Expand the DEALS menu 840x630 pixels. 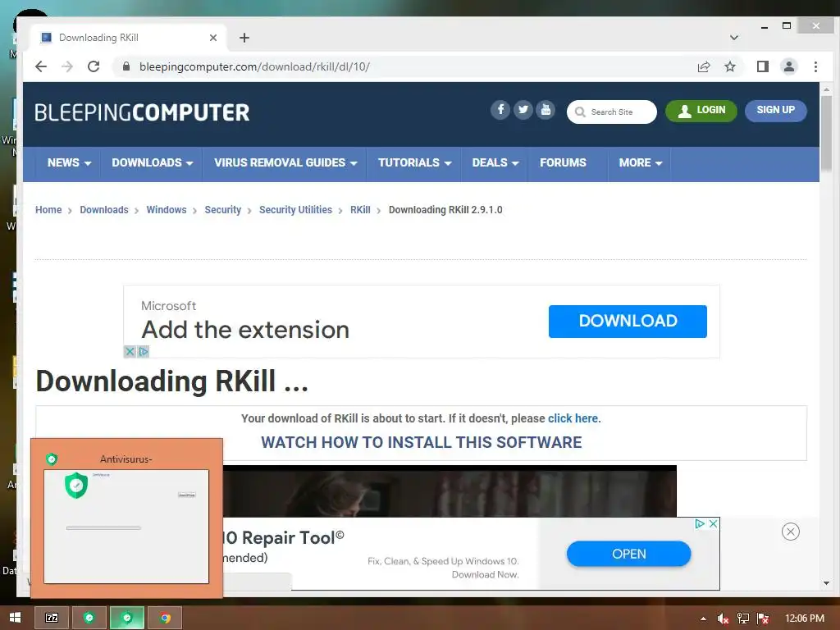(x=495, y=163)
